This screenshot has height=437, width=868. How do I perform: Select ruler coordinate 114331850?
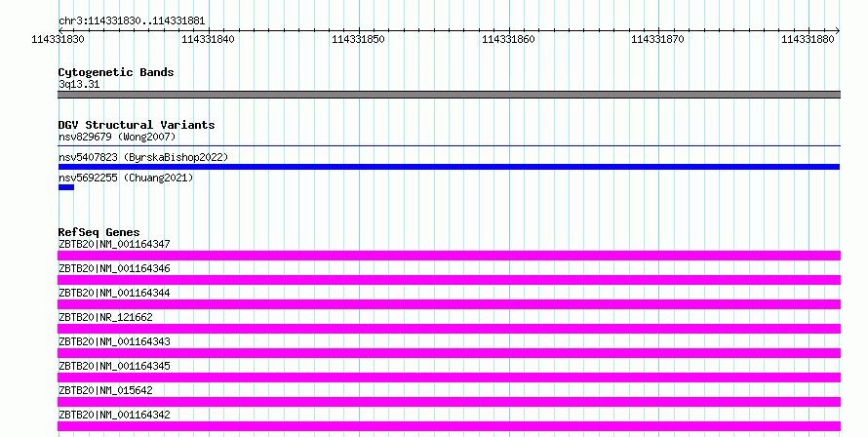(x=358, y=39)
